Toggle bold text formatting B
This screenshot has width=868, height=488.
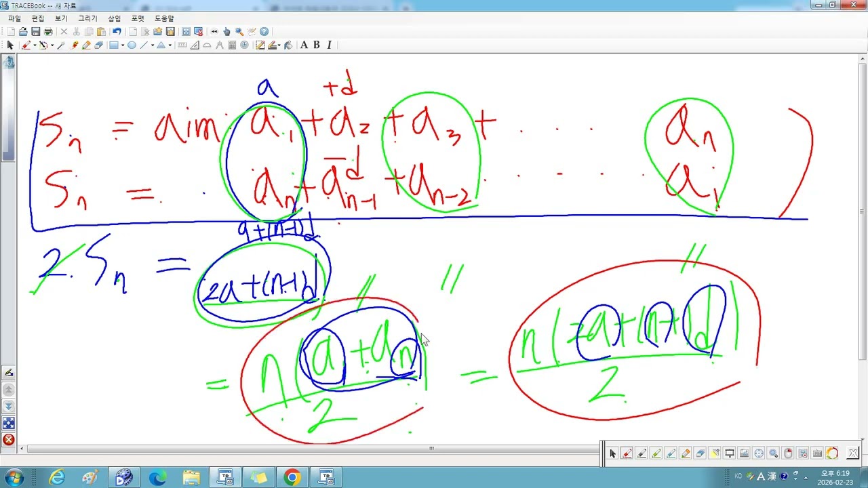pos(316,45)
